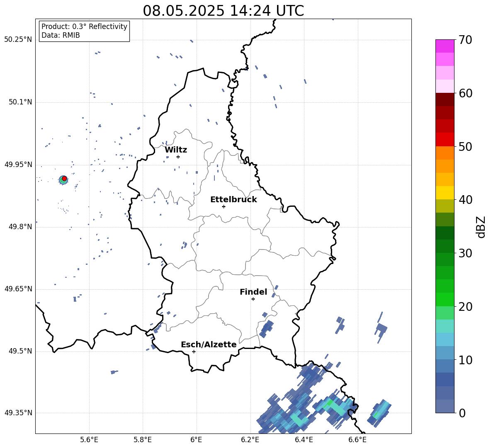The image size is (491, 448).
Task: Click the 6.2°E longitude label
Action: coord(250,440)
